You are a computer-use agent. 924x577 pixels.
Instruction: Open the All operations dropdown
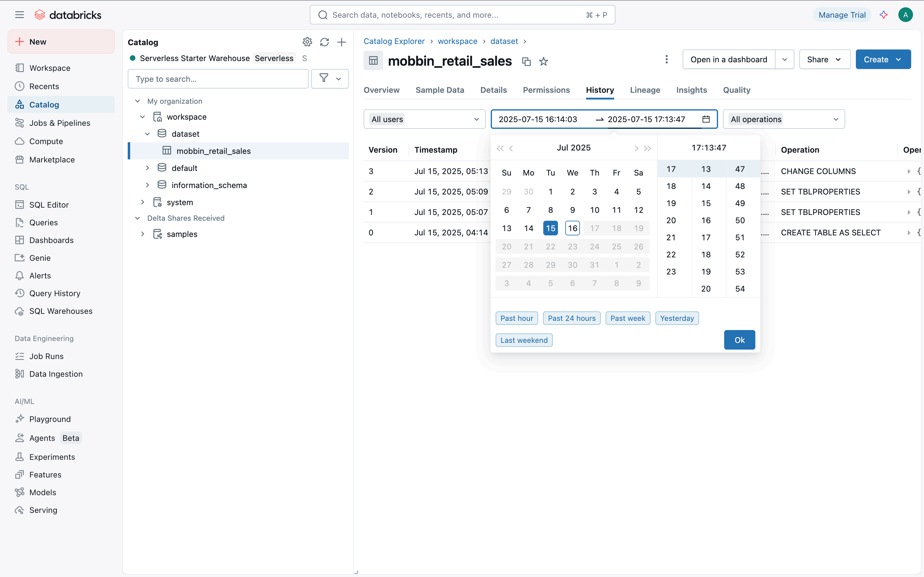point(783,119)
